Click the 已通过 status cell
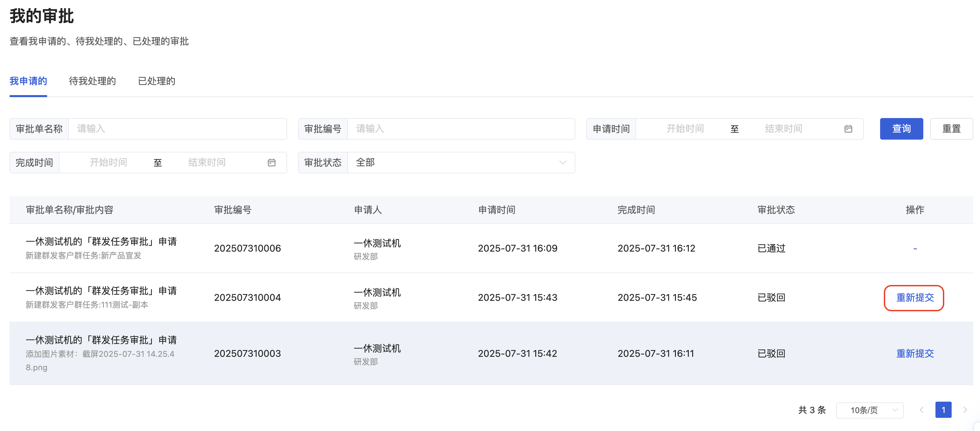Viewport: 980px width, 431px height. pyautogui.click(x=771, y=248)
